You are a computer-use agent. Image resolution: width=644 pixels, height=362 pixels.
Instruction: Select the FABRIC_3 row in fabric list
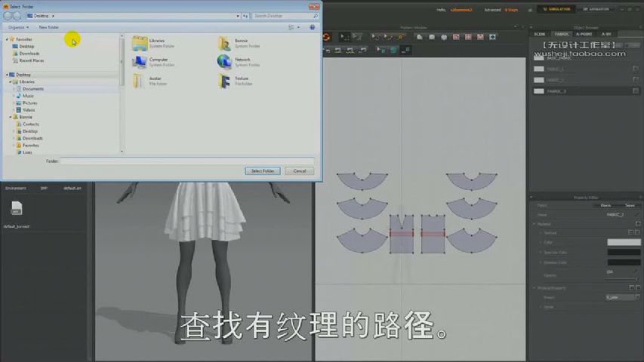[586, 90]
